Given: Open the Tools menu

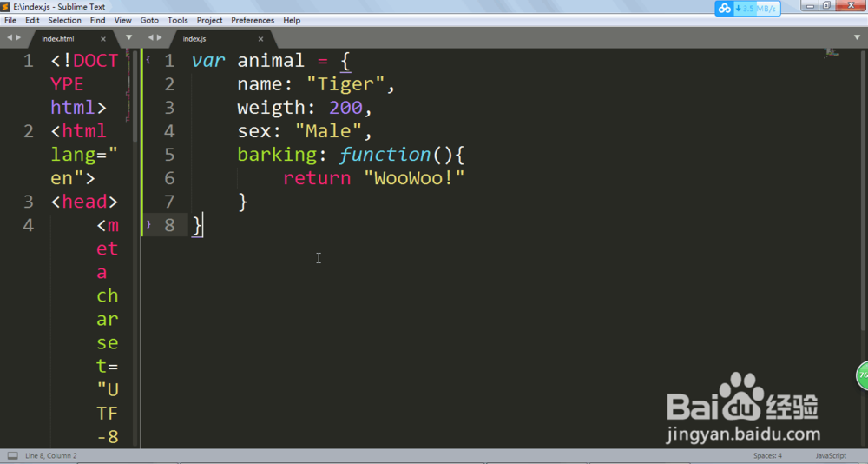Looking at the screenshot, I should click(x=178, y=20).
